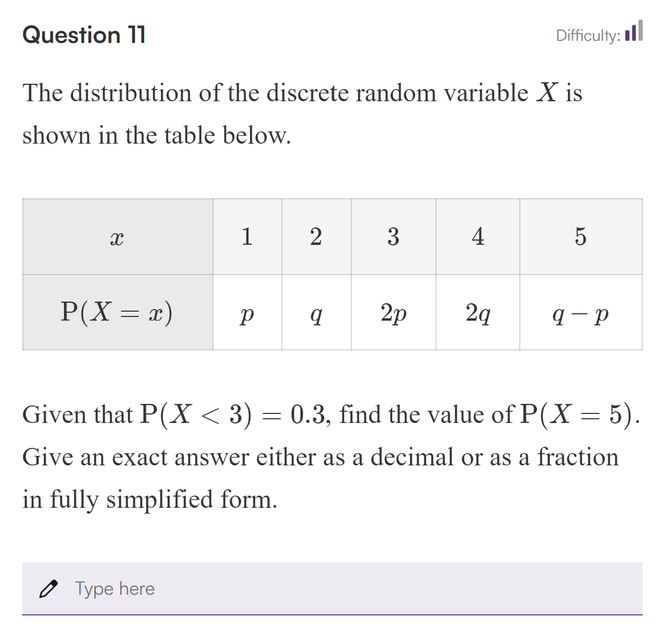Click the cell containing q
This screenshot has width=665, height=644.
point(316,314)
